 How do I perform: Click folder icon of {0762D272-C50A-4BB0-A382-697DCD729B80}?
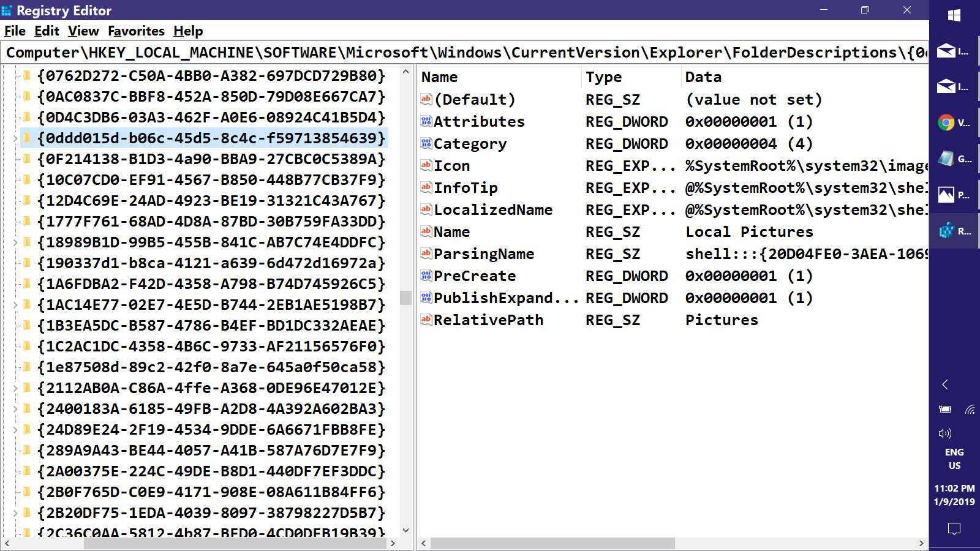tap(27, 76)
